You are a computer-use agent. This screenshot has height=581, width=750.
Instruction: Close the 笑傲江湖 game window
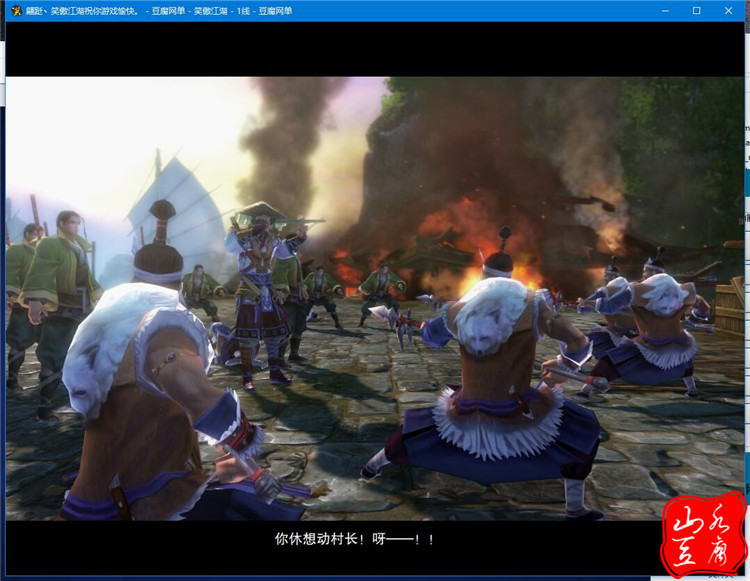pos(728,11)
